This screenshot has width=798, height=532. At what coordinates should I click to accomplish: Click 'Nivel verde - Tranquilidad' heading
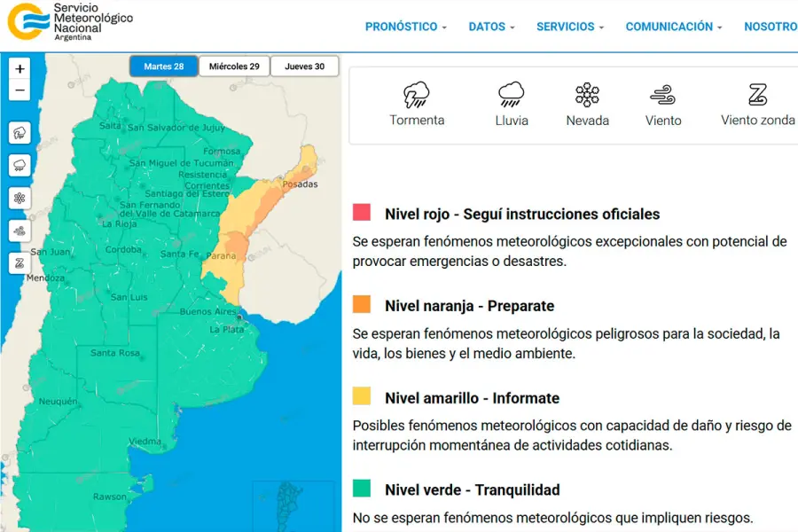pyautogui.click(x=473, y=489)
